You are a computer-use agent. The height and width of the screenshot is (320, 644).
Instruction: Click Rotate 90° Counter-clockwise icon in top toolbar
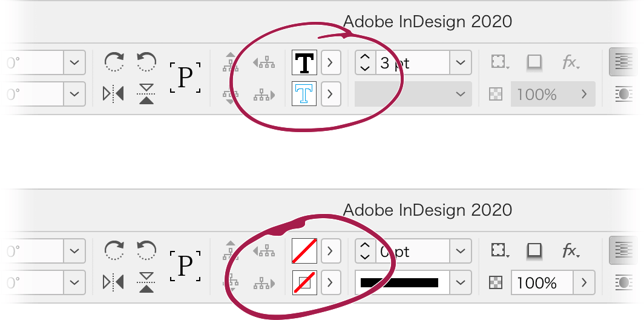(x=146, y=62)
